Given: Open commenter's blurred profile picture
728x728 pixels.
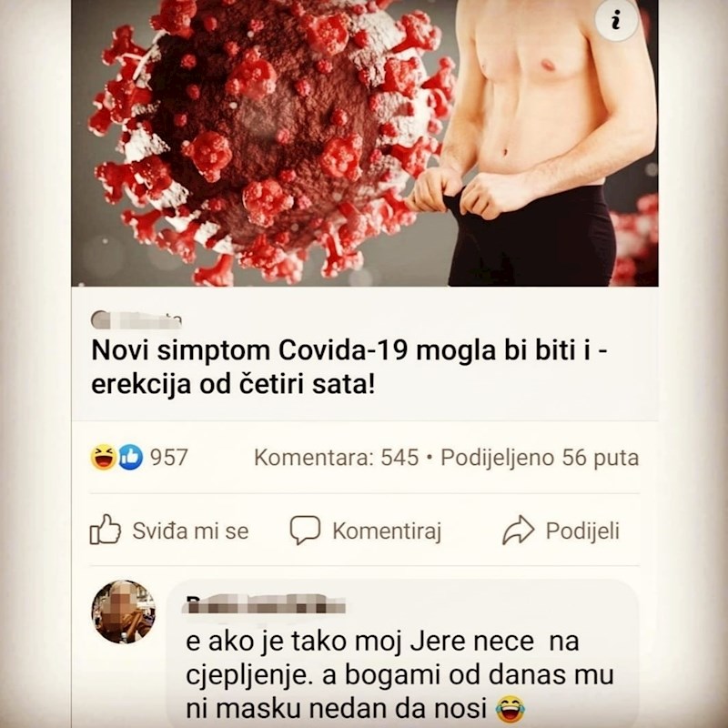Looking at the screenshot, I should click(x=123, y=612).
